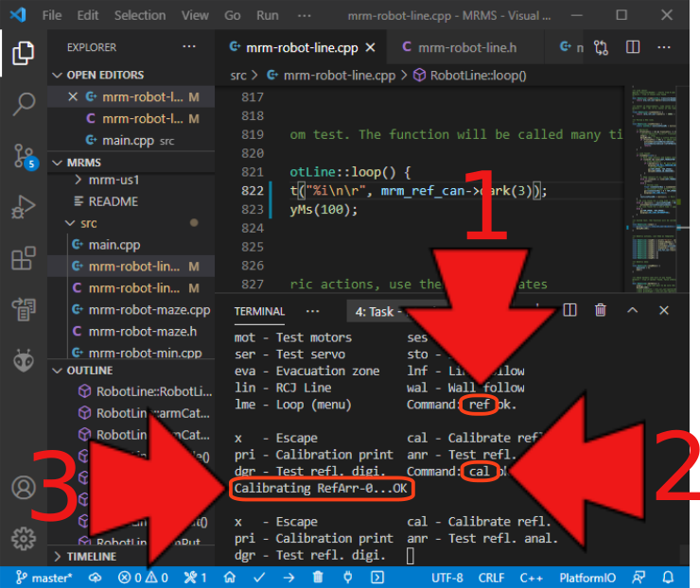The image size is (700, 588).
Task: Kill terminal with the trash icon
Action: point(601,310)
